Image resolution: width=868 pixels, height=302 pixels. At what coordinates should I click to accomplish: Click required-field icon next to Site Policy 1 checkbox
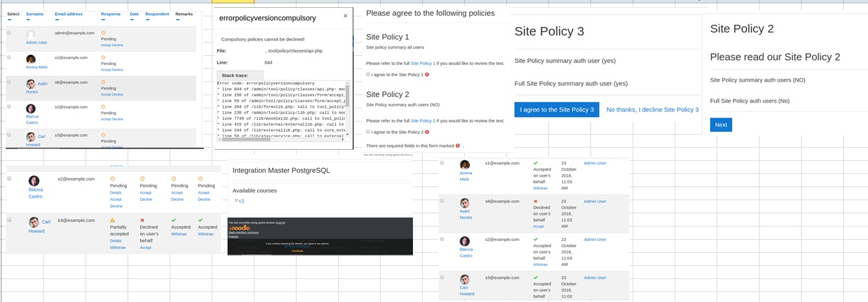tap(427, 75)
